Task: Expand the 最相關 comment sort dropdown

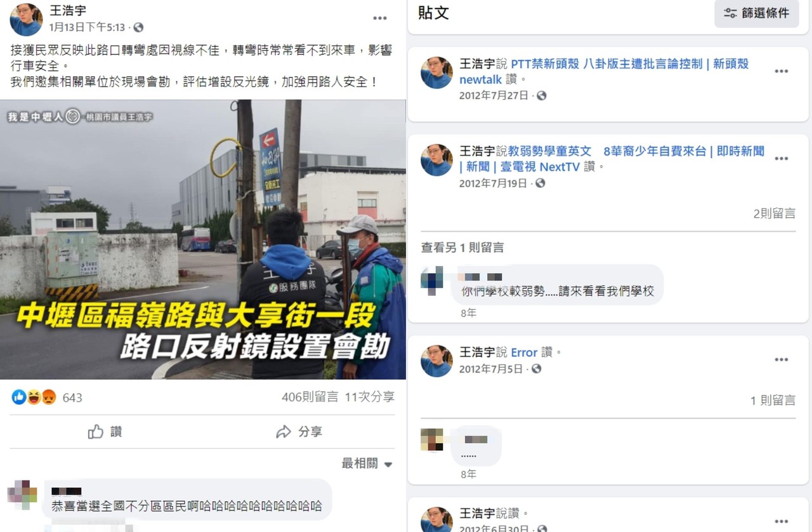Action: pos(367,463)
